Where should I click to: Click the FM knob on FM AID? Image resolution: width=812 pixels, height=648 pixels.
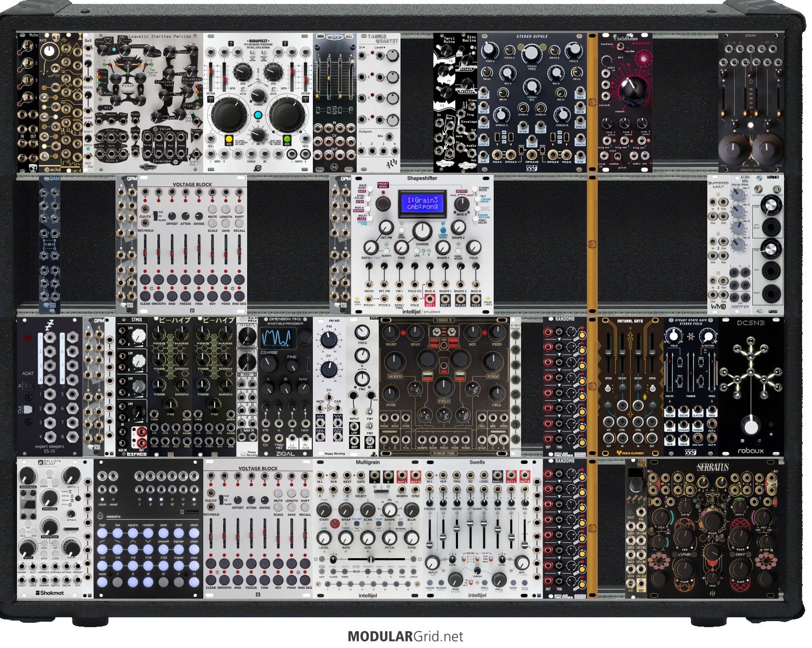329,340
